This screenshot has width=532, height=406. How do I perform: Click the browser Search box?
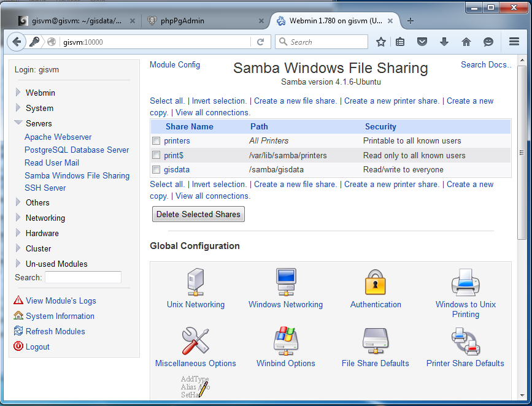[322, 42]
